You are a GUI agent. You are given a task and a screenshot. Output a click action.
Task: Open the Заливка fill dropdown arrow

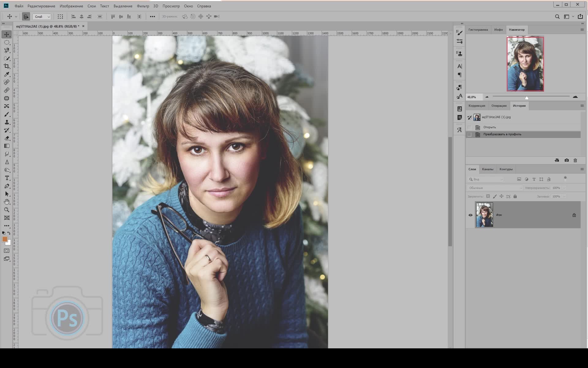tap(564, 196)
